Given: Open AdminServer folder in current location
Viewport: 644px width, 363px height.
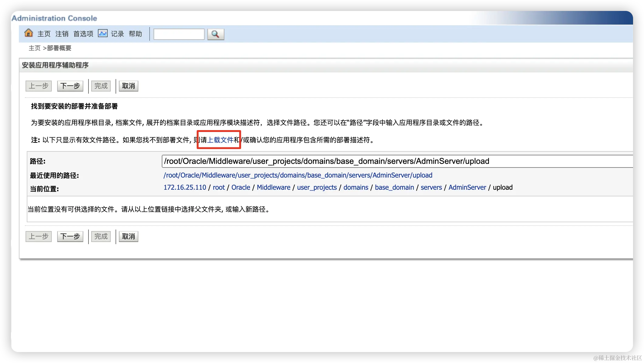Looking at the screenshot, I should [x=467, y=187].
